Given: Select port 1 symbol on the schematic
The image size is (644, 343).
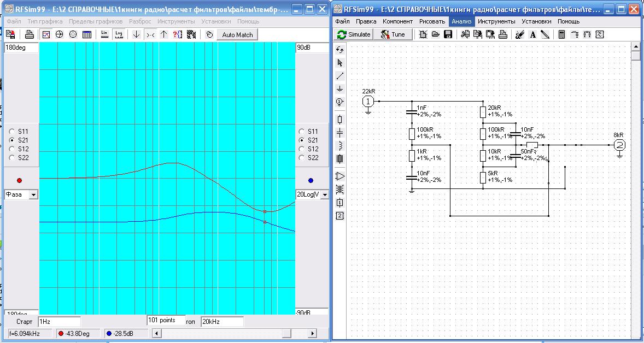Looking at the screenshot, I should [x=368, y=101].
